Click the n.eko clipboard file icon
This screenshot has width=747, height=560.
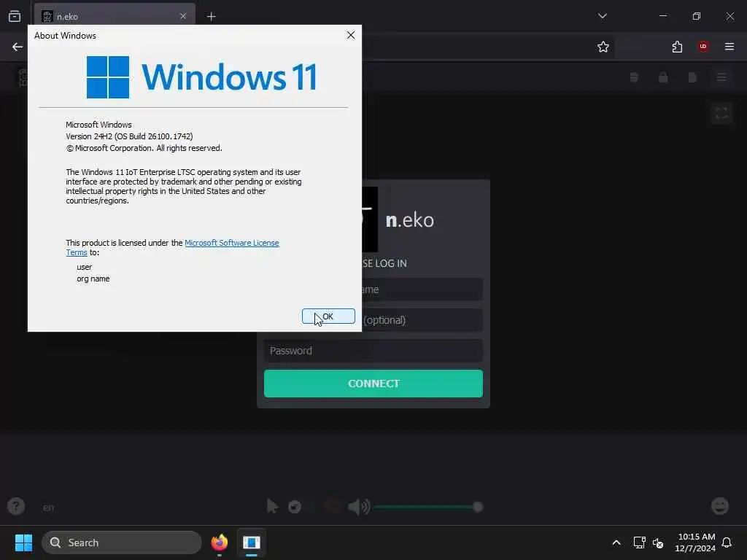692,77
